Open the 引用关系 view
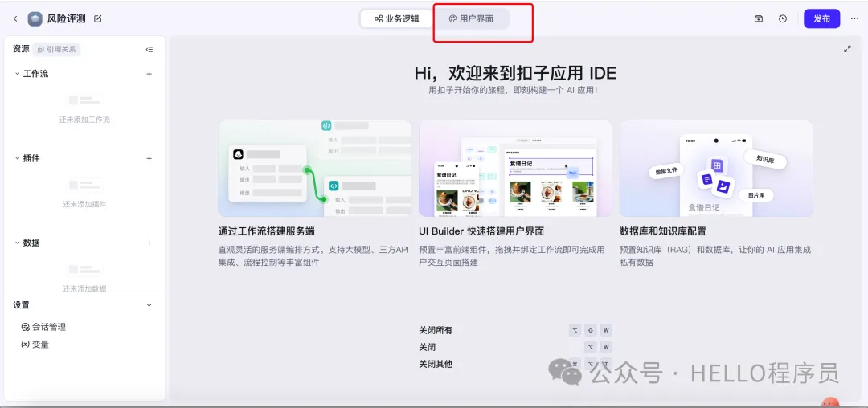Screen dimensions: 868x408 click(56, 49)
